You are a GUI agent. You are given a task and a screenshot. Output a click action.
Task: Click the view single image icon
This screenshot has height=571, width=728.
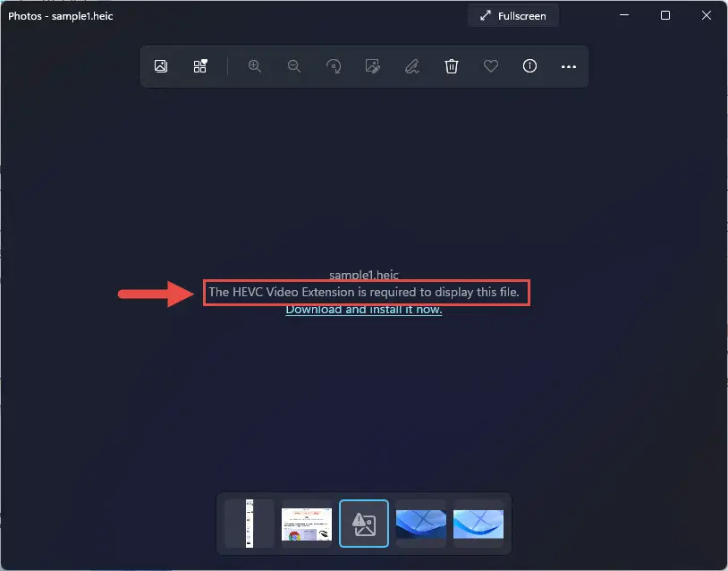(161, 66)
